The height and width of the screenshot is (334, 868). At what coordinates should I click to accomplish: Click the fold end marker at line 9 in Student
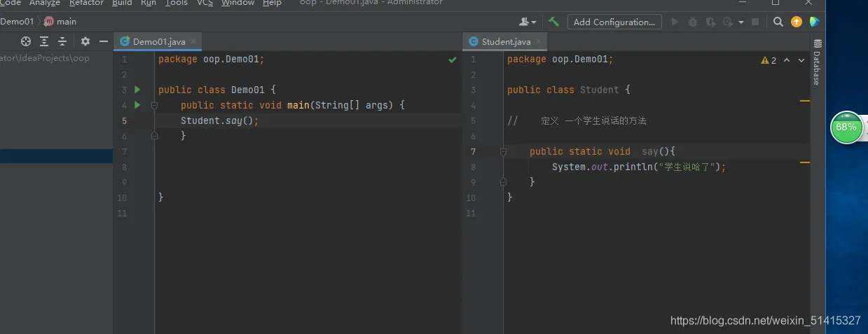(x=504, y=182)
